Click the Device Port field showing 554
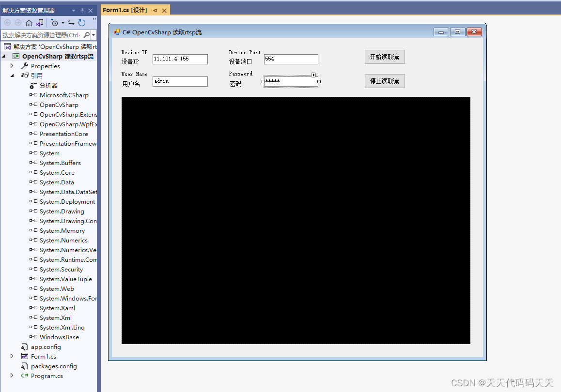 tap(291, 59)
